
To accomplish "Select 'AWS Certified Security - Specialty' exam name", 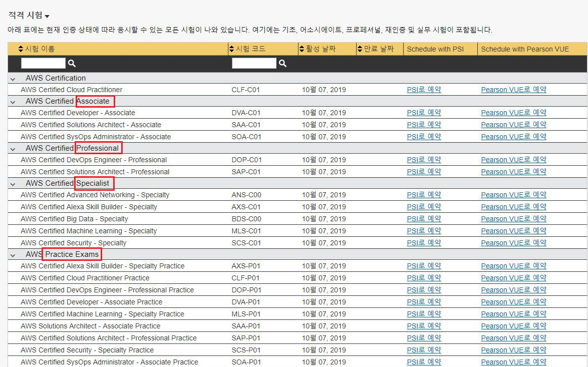I will tap(74, 242).
